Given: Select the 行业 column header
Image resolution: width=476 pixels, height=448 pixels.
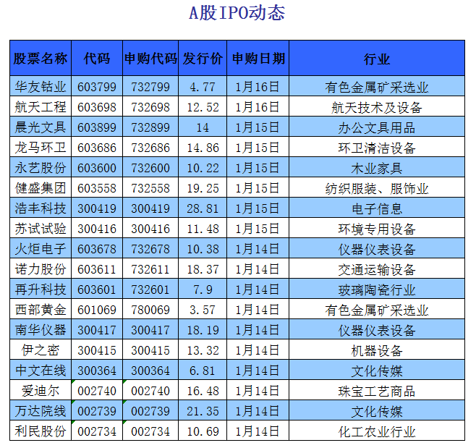Looking at the screenshot, I should pos(377,59).
